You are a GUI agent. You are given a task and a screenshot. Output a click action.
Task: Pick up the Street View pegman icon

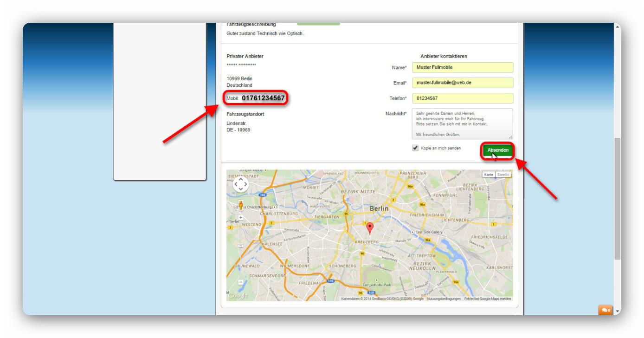click(x=241, y=205)
